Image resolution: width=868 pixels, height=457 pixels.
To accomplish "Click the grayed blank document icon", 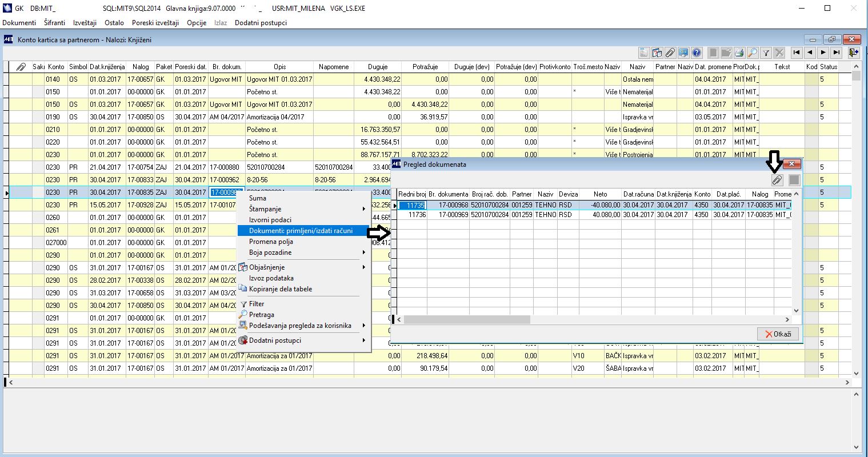I will (x=714, y=53).
